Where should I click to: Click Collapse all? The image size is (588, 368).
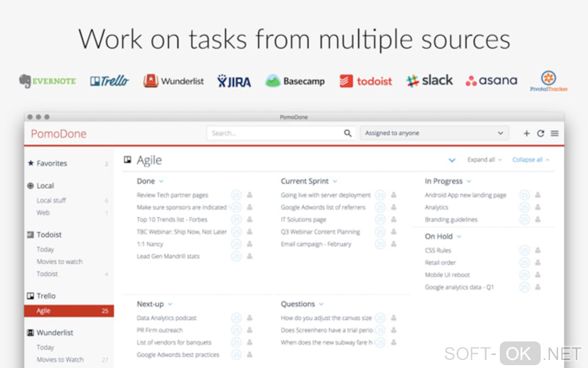click(530, 160)
